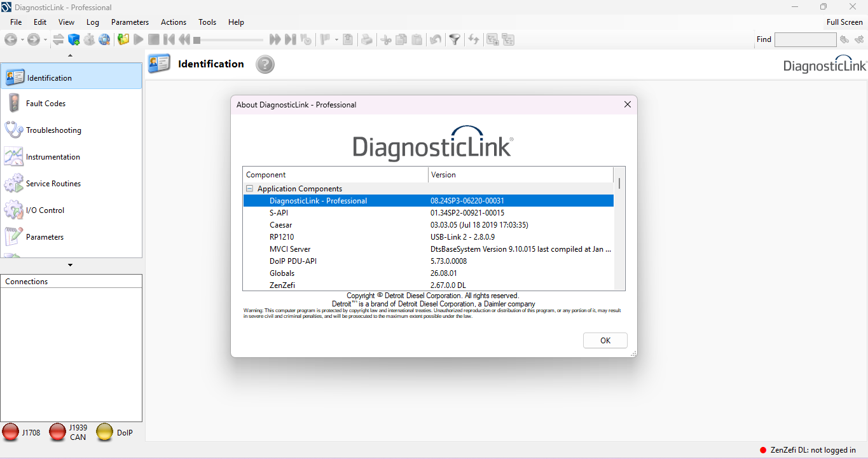
Task: Open the Troubleshooting stethoscope panel
Action: coord(71,130)
